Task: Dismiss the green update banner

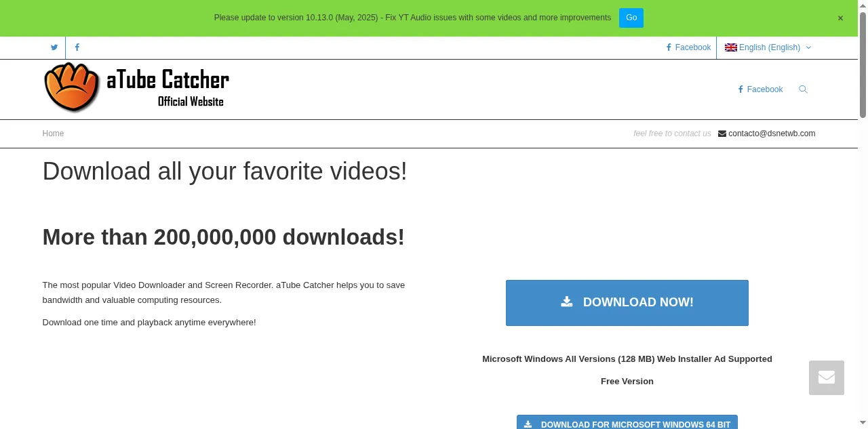Action: point(840,18)
